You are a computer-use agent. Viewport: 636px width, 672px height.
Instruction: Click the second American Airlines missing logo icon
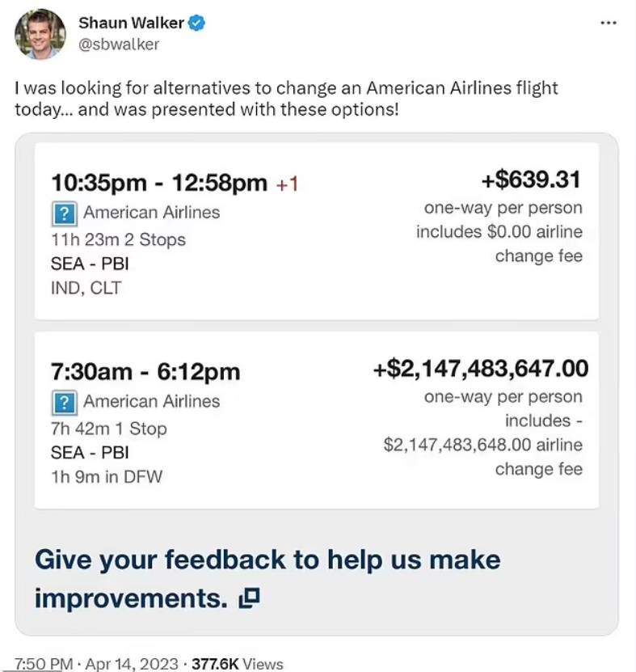point(65,403)
